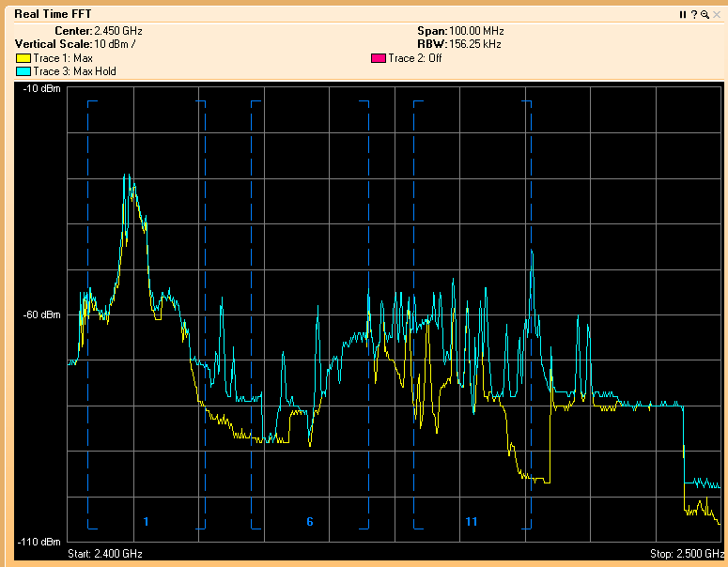Select the Trace 3: Max Hold label

click(74, 71)
